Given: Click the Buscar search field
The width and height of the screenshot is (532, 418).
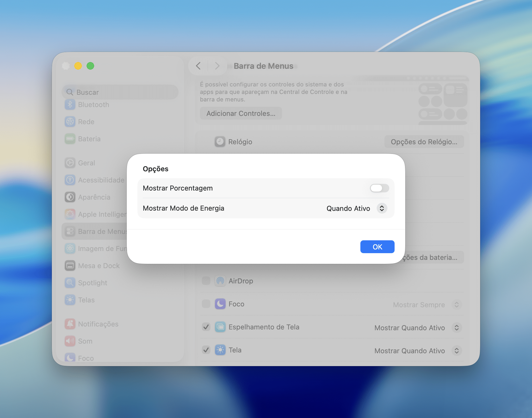Looking at the screenshot, I should (x=120, y=92).
